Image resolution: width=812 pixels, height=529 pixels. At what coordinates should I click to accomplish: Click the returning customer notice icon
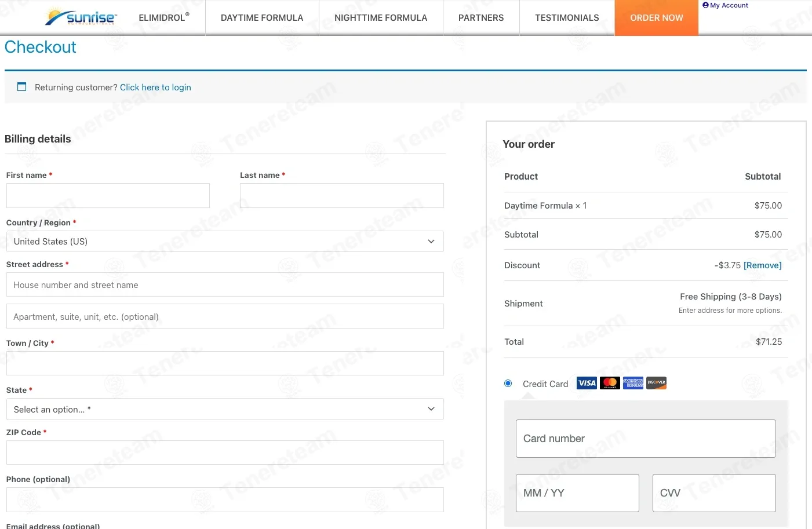(22, 87)
